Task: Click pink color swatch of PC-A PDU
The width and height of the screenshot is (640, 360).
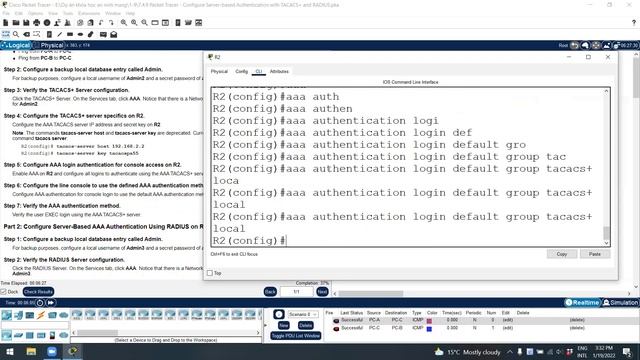Action: (429, 321)
